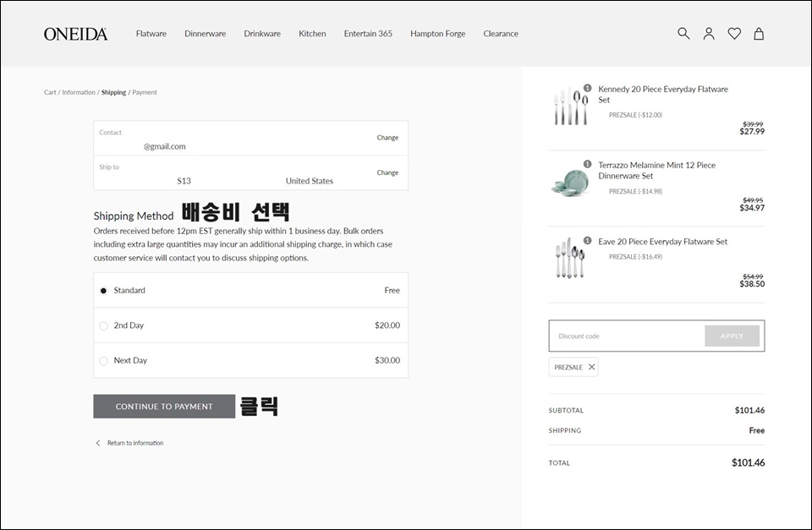Click Kennedy flatware set thumbnail
812x530 pixels.
point(571,107)
